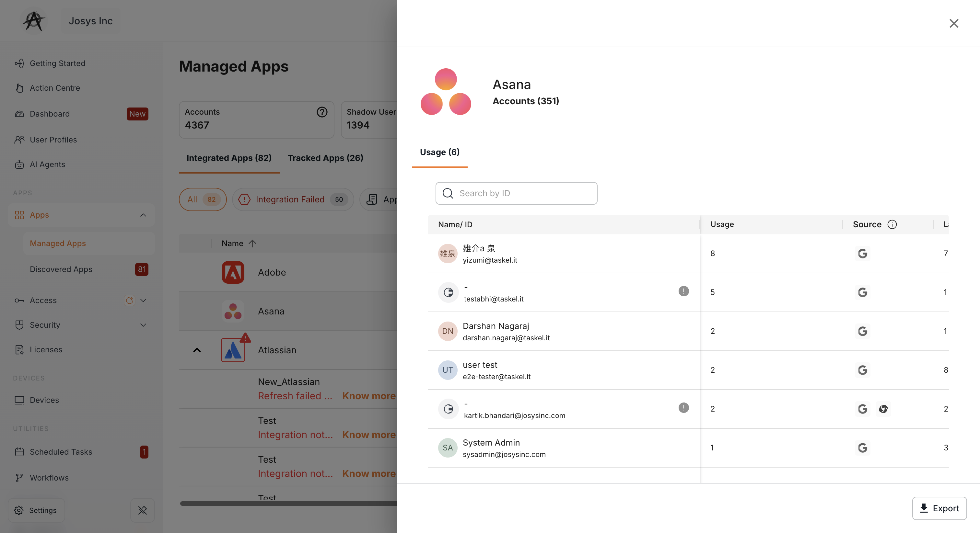
Task: Click the Accounts 4367 summary card
Action: point(256,119)
